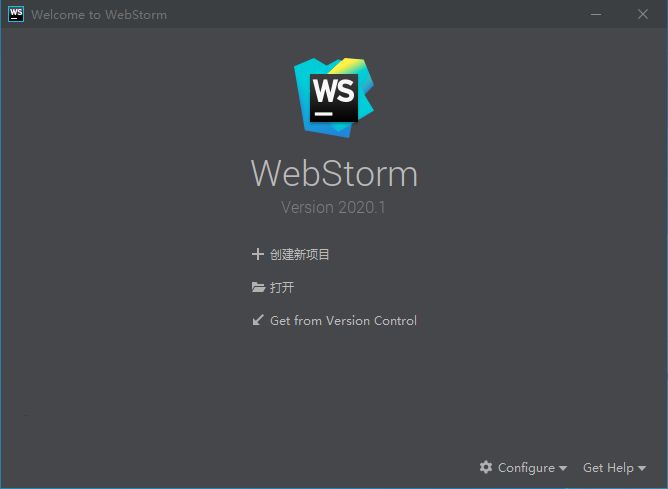Click the large WebStorm logo
Screen dimensions: 668x489
point(334,98)
